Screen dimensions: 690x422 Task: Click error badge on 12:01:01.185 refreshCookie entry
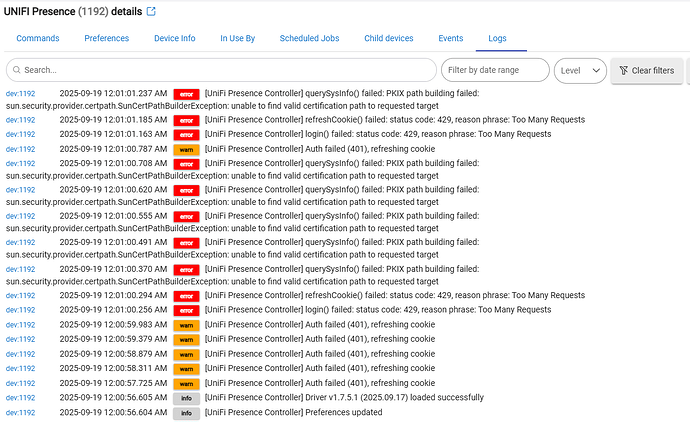(x=186, y=120)
